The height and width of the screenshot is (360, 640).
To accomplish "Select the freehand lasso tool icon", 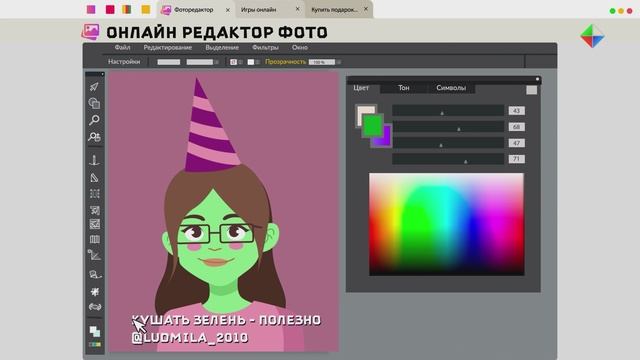I will pos(95,275).
